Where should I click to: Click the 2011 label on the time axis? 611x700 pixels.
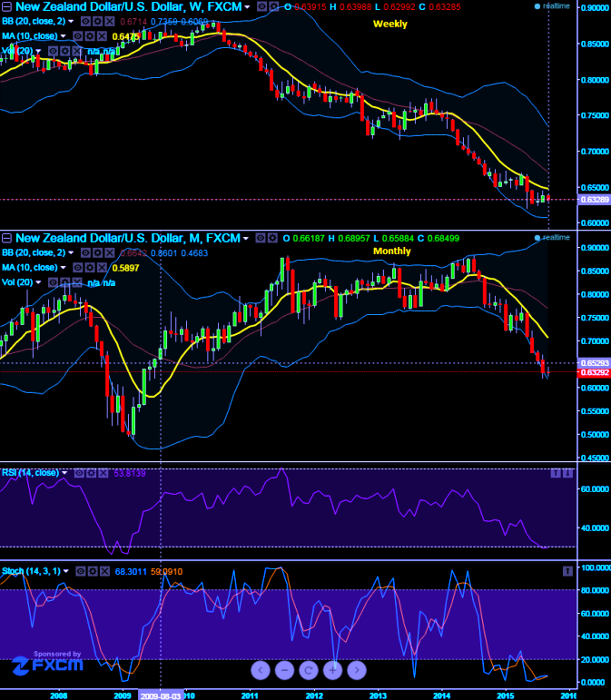click(250, 695)
